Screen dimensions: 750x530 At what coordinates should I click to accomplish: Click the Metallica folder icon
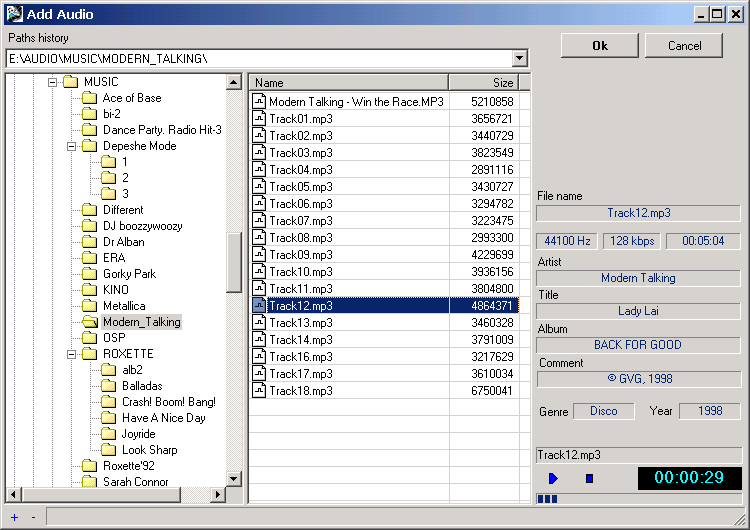tap(89, 306)
